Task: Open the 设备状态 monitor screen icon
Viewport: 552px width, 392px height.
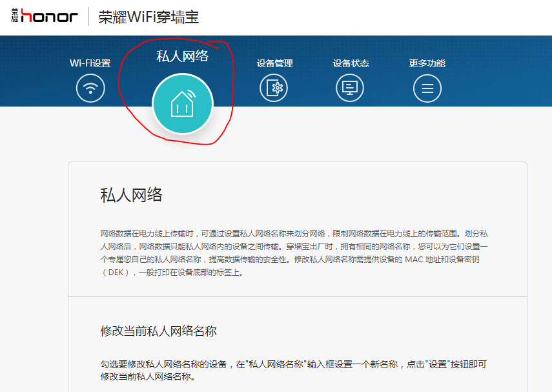Action: click(x=349, y=87)
